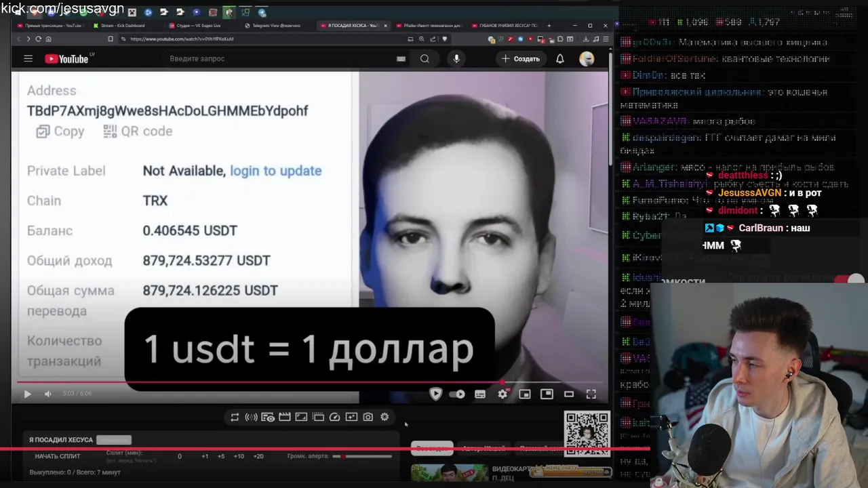This screenshot has width=868, height=488.
Task: Reload the browser page
Action: coord(39,39)
